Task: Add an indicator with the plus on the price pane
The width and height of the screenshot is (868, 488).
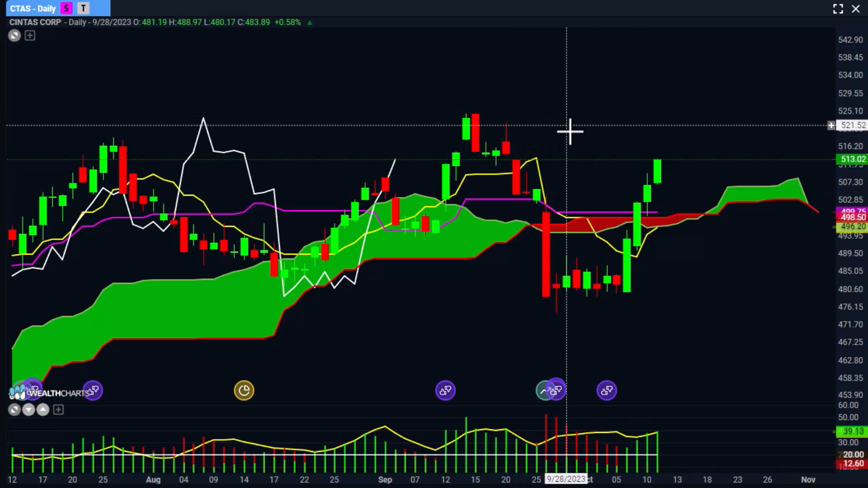Action: 30,36
